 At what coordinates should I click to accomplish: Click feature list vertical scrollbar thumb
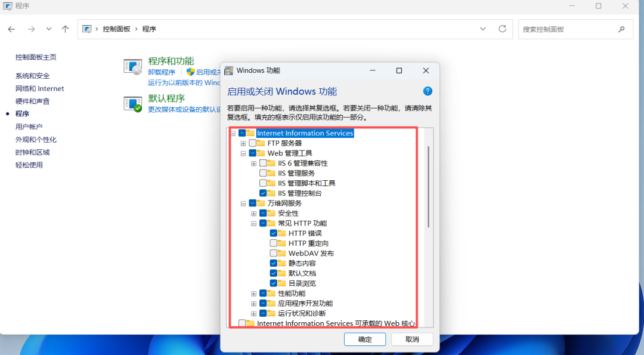coord(428,187)
